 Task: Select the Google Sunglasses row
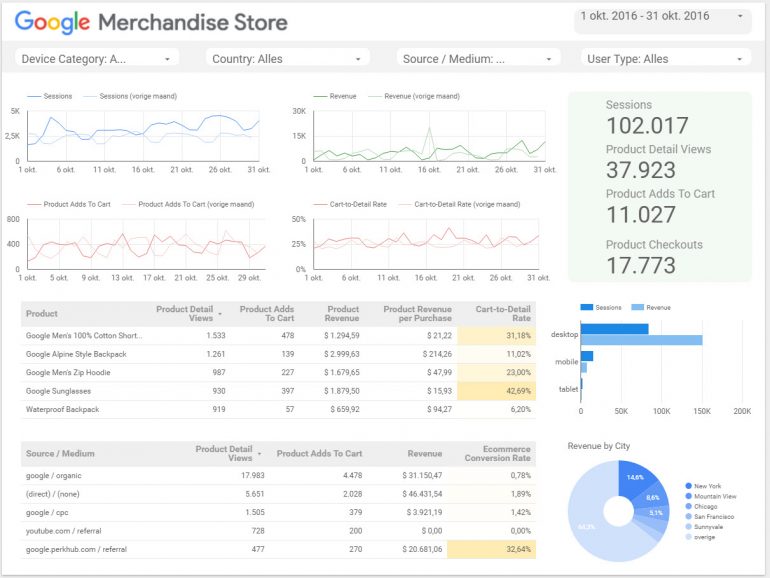click(x=278, y=391)
